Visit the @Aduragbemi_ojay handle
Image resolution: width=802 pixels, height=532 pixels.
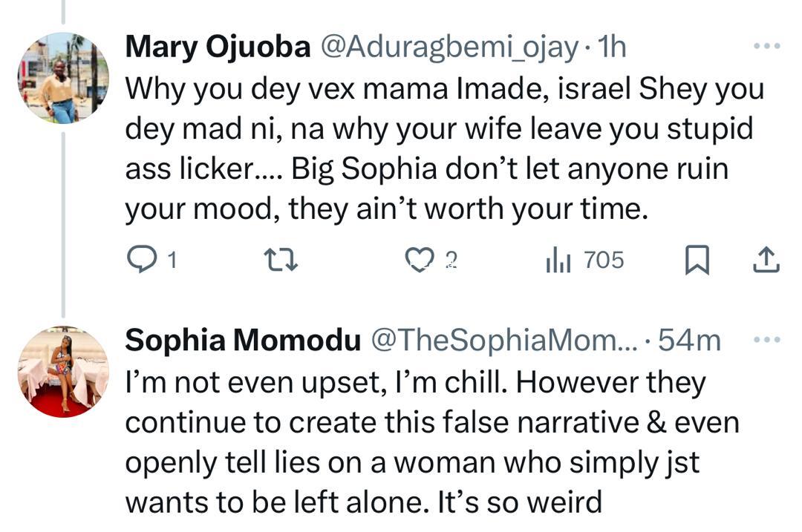pyautogui.click(x=449, y=47)
